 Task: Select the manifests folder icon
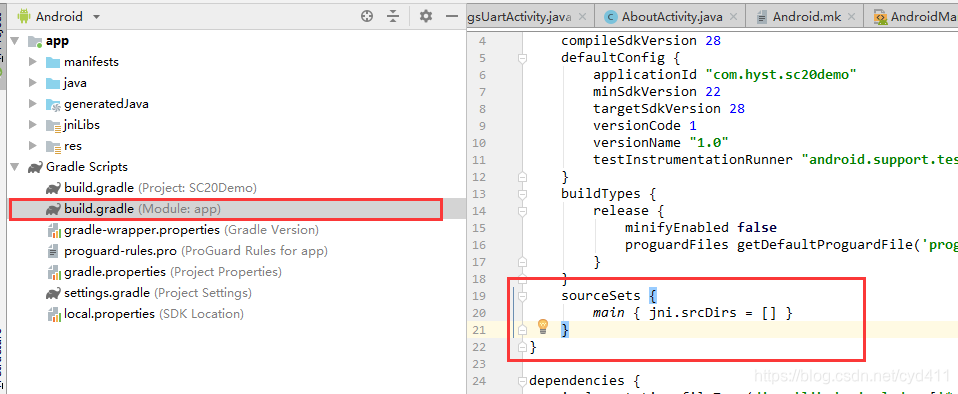tap(53, 62)
